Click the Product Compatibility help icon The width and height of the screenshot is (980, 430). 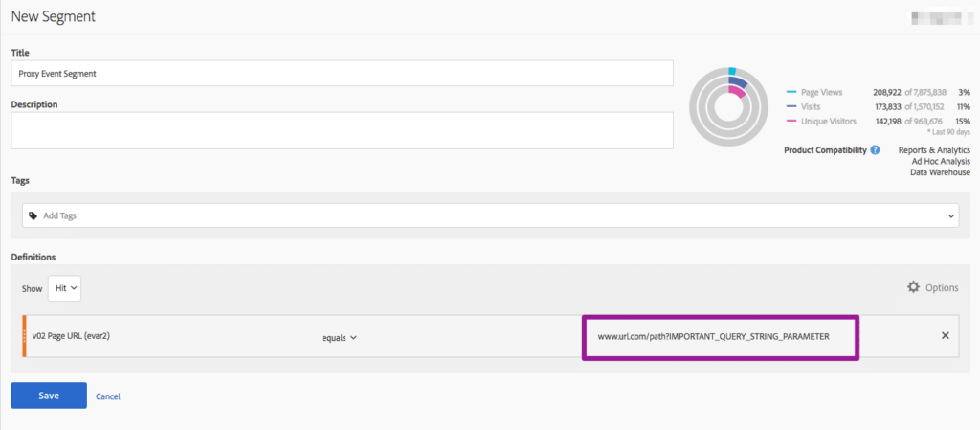coord(875,150)
